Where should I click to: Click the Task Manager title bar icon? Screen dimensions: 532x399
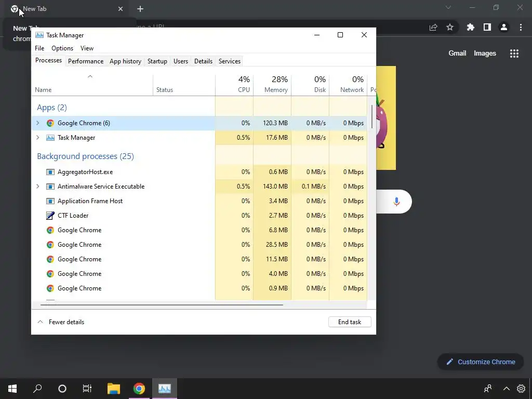39,35
